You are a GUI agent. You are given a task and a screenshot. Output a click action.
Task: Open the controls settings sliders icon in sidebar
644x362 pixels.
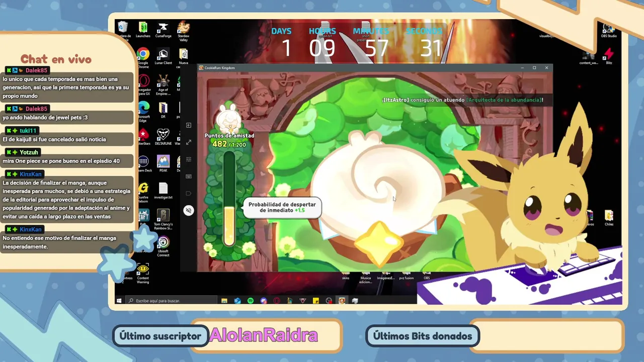tap(189, 159)
